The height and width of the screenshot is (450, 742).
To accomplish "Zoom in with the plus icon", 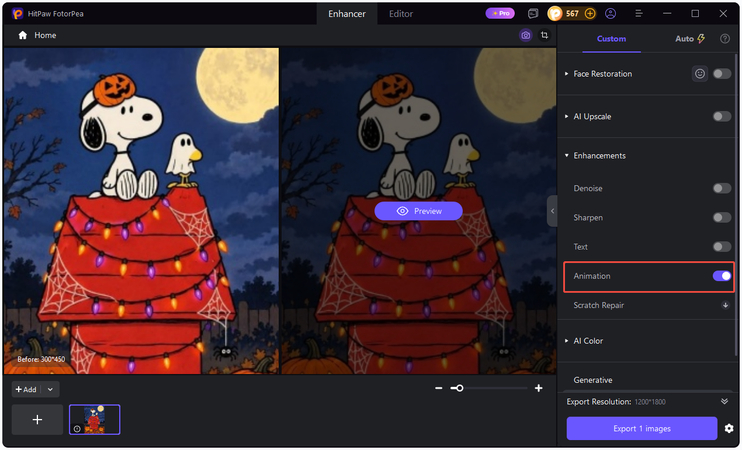I will 539,388.
